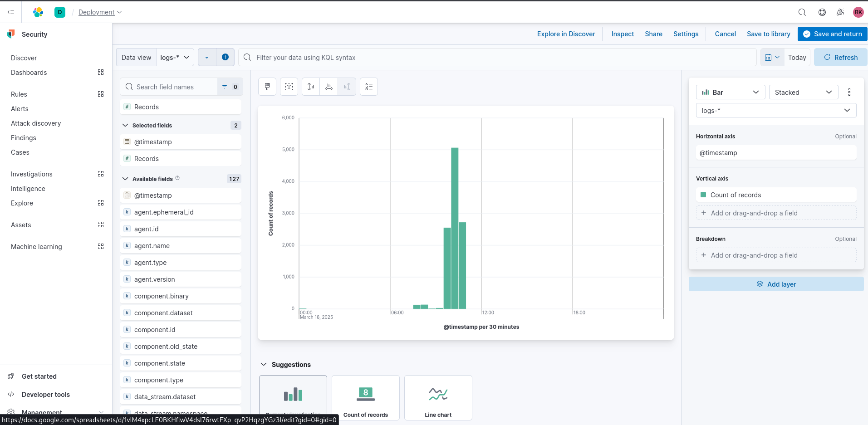Click the Add layer button
Screen dimensions: 868x425
click(776, 284)
